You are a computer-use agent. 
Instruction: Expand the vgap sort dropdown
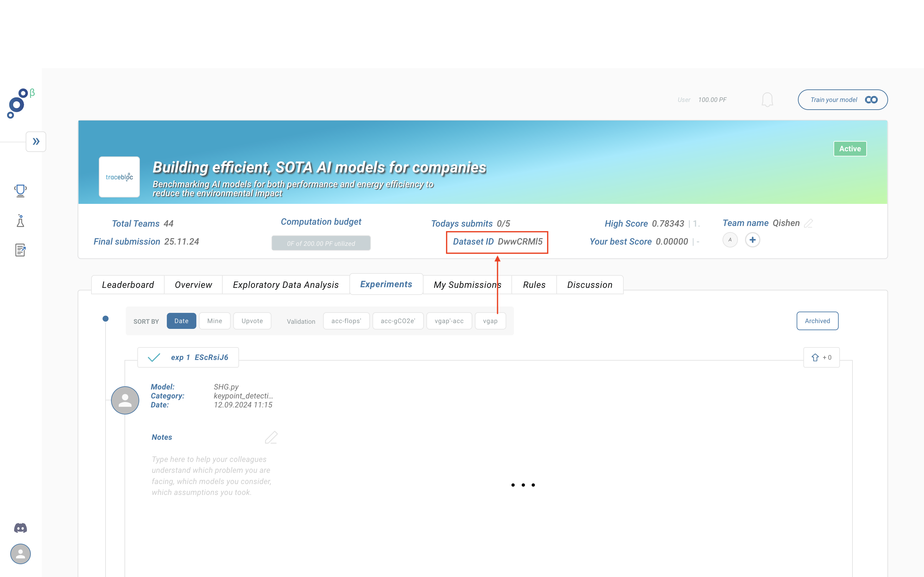point(490,321)
